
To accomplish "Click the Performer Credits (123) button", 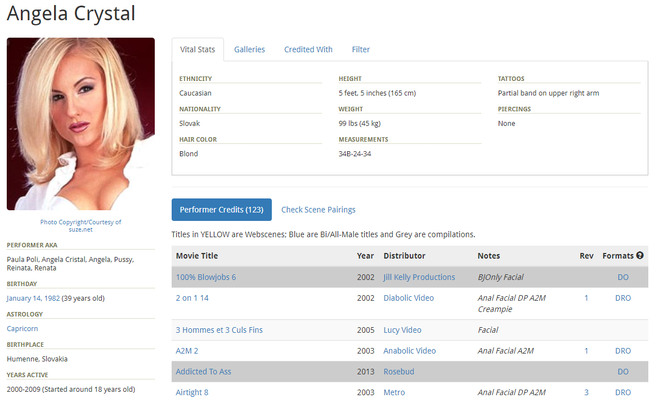I will coord(222,210).
